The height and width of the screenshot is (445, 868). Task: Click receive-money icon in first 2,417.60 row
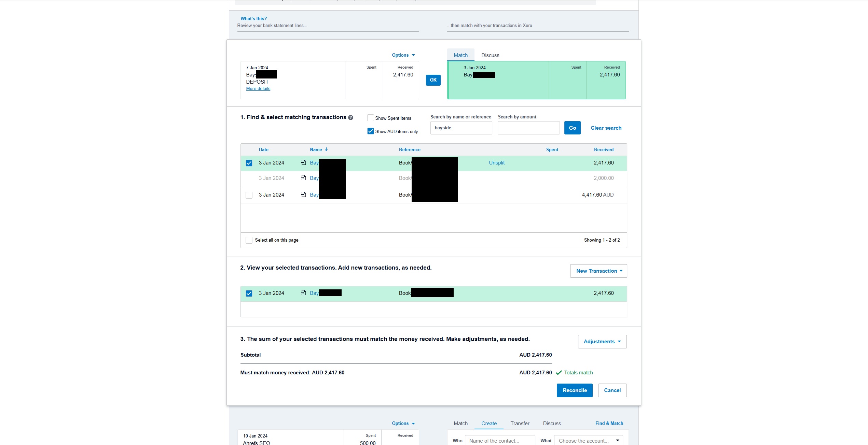(x=303, y=162)
